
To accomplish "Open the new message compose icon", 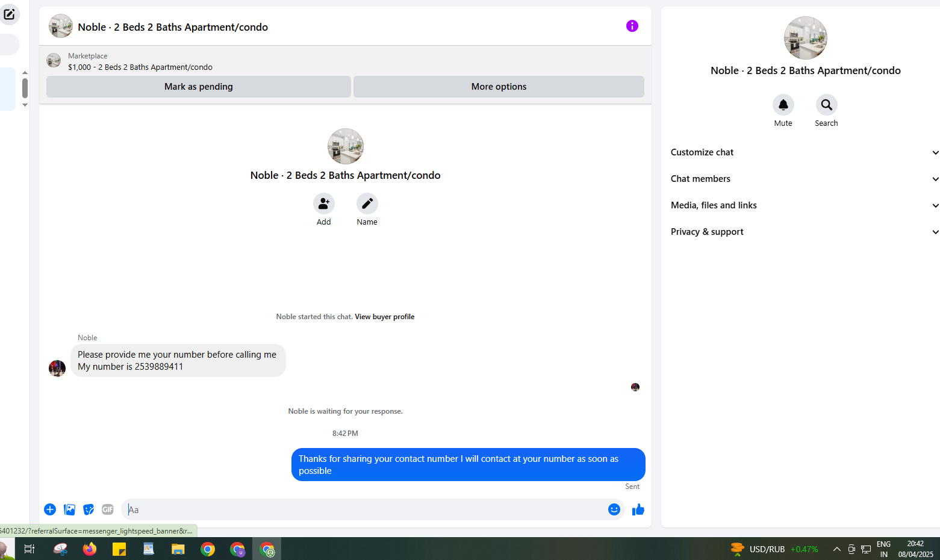I will coord(9,14).
